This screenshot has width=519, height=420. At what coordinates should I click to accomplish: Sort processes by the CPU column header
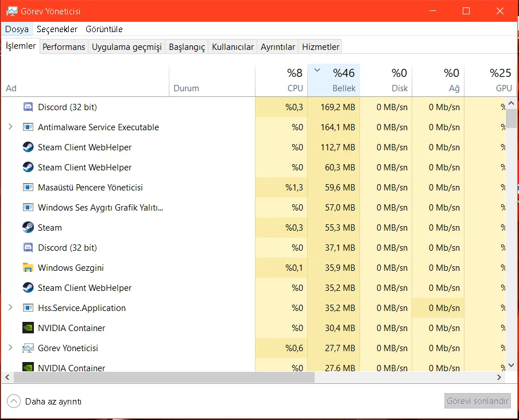point(281,80)
